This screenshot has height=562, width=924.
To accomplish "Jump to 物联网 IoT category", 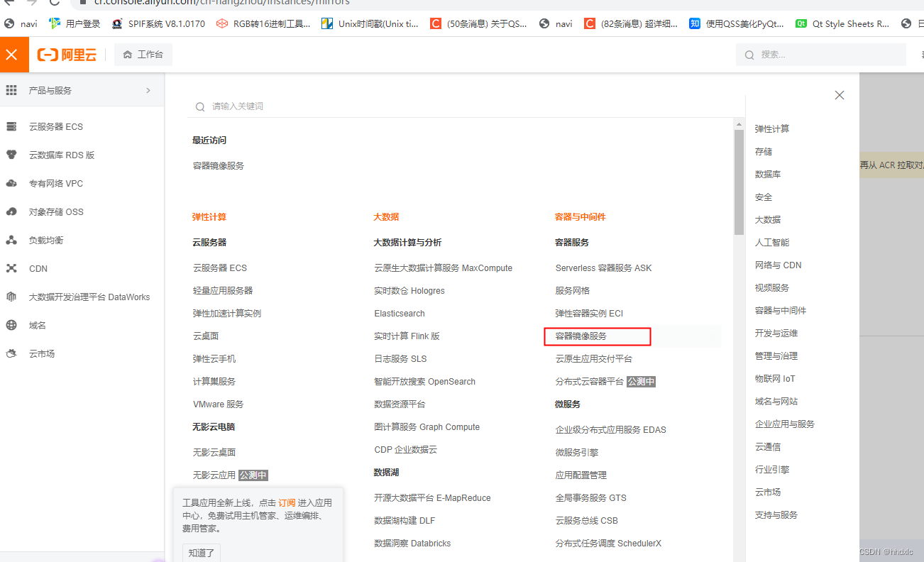I will coord(775,379).
